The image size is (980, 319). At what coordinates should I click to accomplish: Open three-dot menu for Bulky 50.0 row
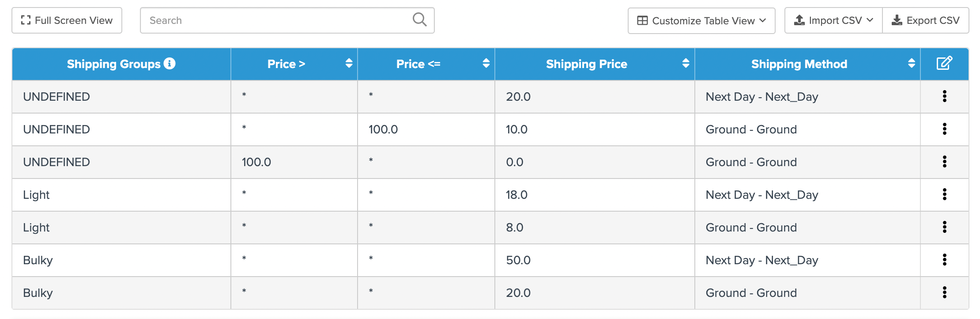[x=944, y=260]
